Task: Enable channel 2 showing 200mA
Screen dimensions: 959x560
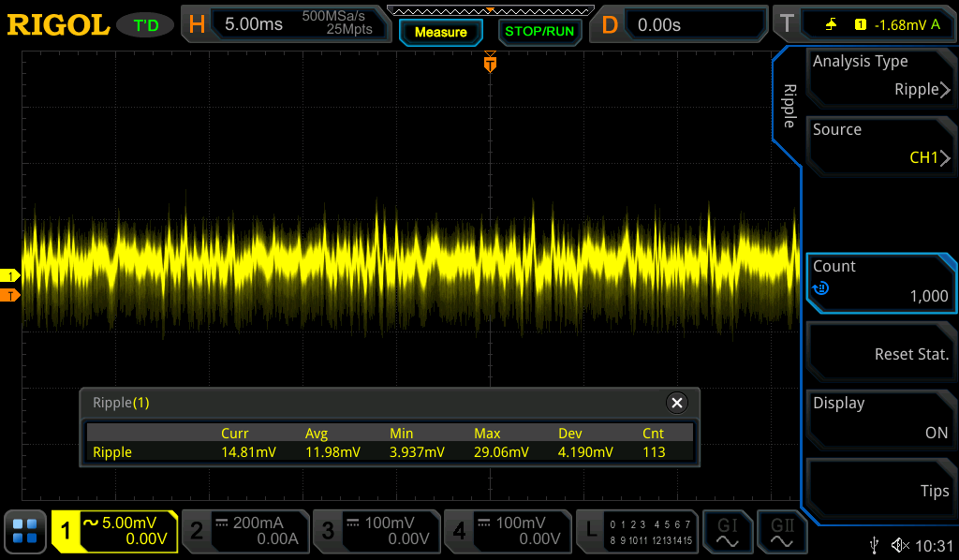Action: 245,531
